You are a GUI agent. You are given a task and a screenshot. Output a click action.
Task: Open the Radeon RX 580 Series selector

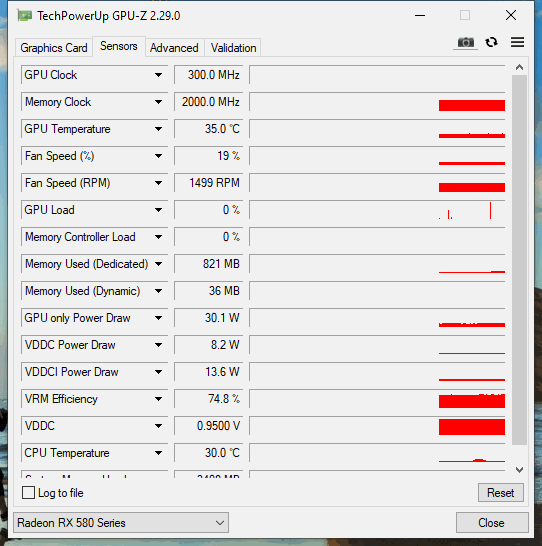pos(121,522)
